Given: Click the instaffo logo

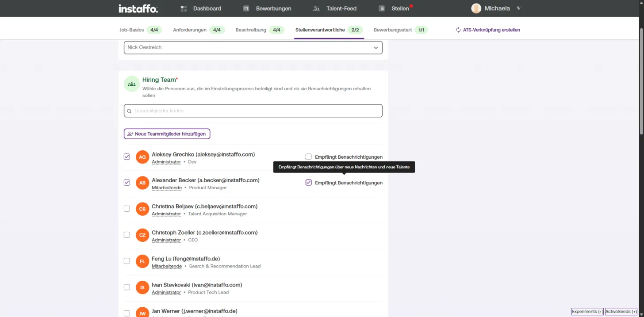Looking at the screenshot, I should (138, 8).
